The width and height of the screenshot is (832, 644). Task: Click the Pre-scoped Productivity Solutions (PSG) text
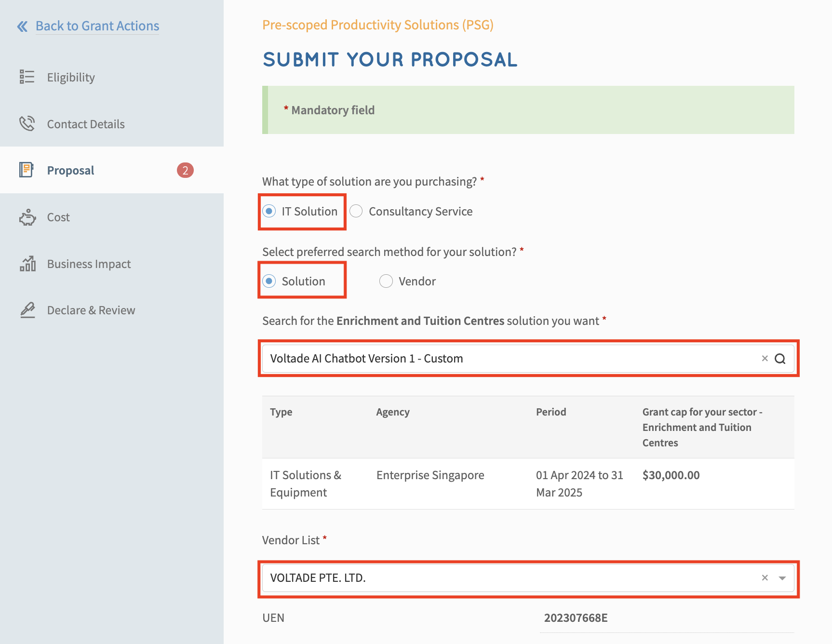click(378, 25)
